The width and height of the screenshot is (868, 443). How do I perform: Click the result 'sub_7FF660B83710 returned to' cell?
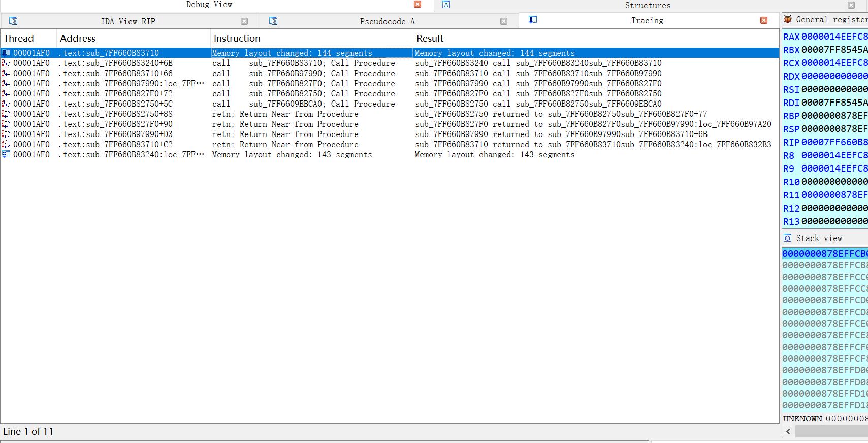pyautogui.click(x=593, y=145)
